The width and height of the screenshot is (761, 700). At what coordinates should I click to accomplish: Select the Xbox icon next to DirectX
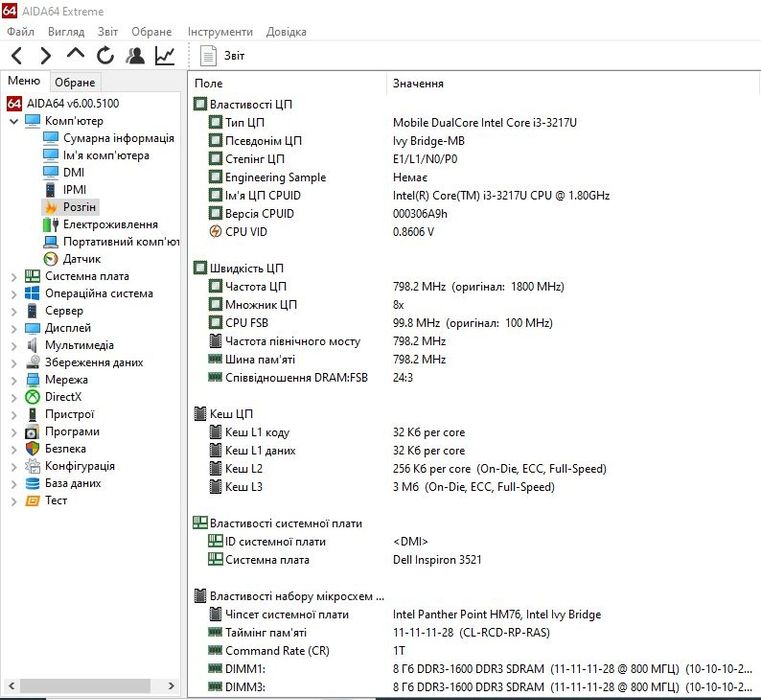coord(33,397)
